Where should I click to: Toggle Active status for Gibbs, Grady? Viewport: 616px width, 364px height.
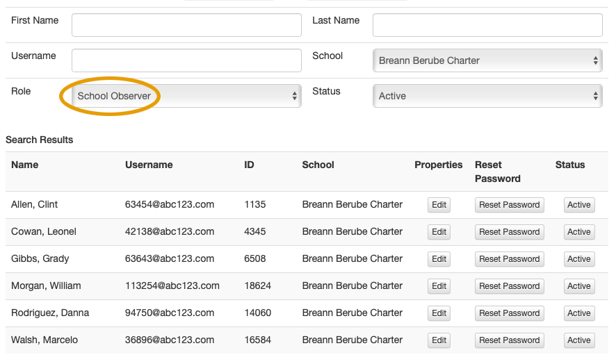coord(579,259)
